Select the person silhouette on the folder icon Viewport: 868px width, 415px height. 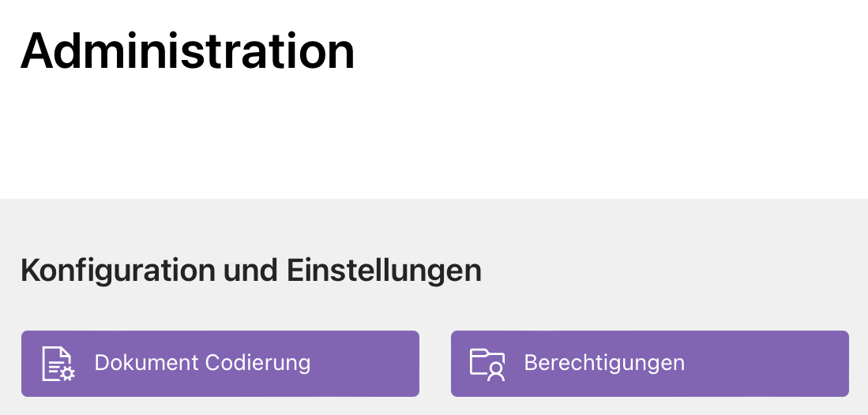click(x=496, y=372)
